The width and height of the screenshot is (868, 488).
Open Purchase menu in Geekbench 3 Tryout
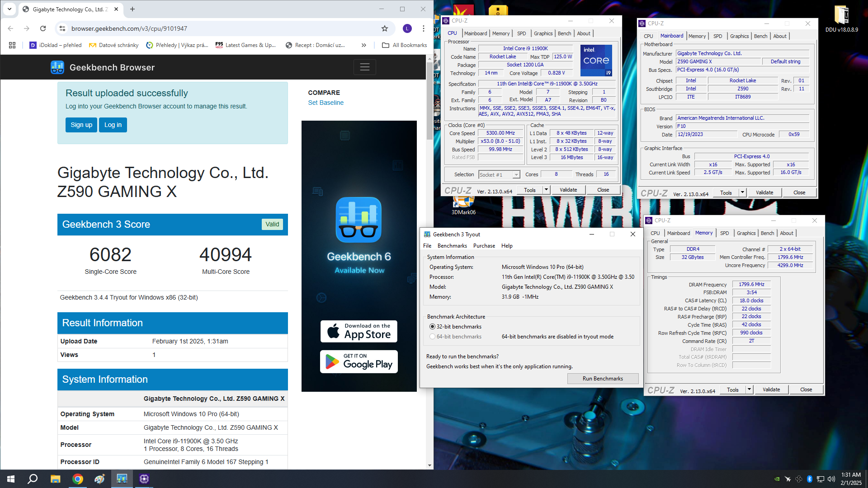click(x=484, y=246)
